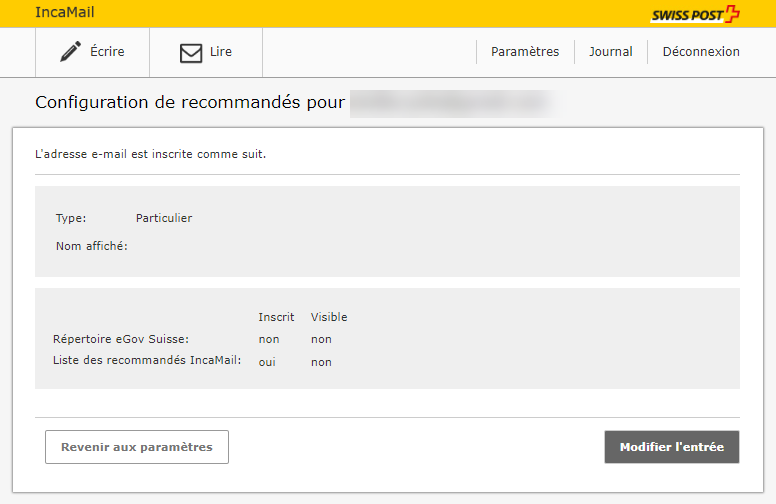The width and height of the screenshot is (776, 504).
Task: Select the Écrire label text
Action: pyautogui.click(x=107, y=52)
